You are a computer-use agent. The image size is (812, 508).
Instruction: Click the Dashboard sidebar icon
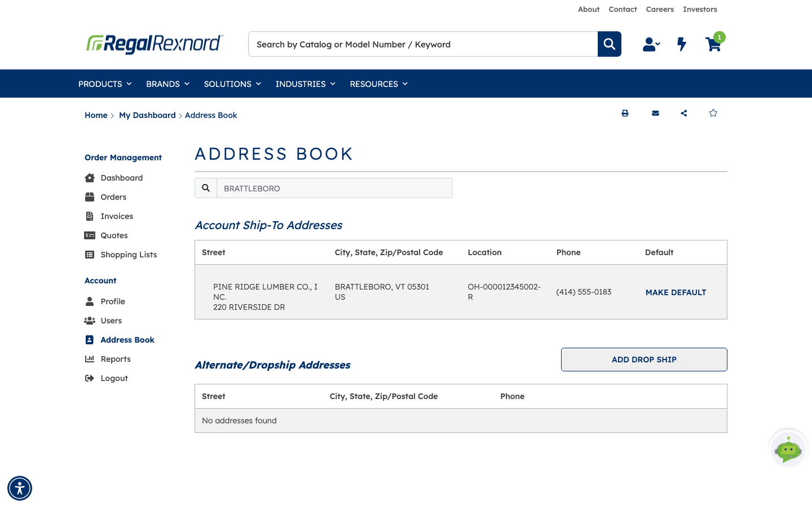tap(90, 178)
